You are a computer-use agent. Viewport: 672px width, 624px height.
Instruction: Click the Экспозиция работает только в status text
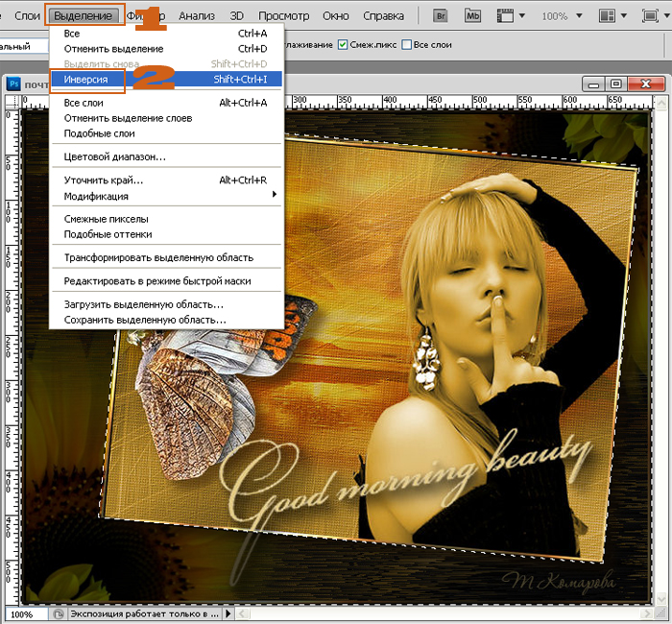click(x=144, y=613)
